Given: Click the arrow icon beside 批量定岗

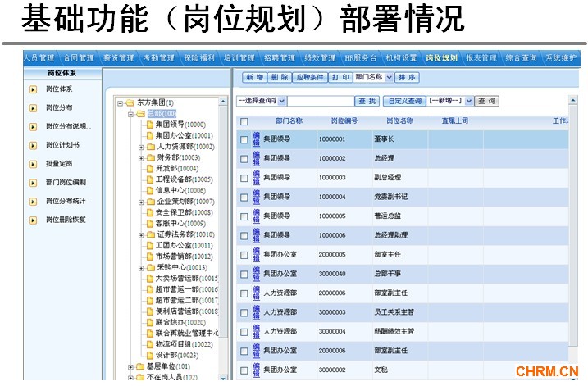Looking at the screenshot, I should [x=33, y=164].
